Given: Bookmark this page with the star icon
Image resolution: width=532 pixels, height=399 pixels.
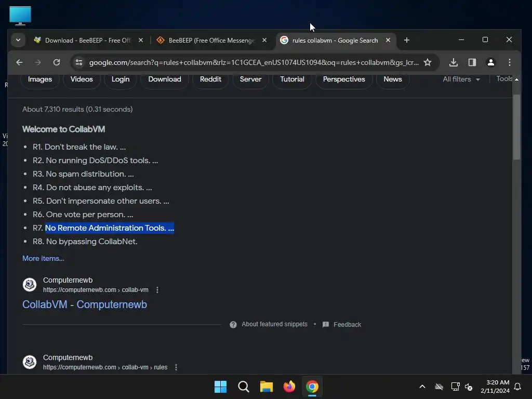Looking at the screenshot, I should [428, 62].
